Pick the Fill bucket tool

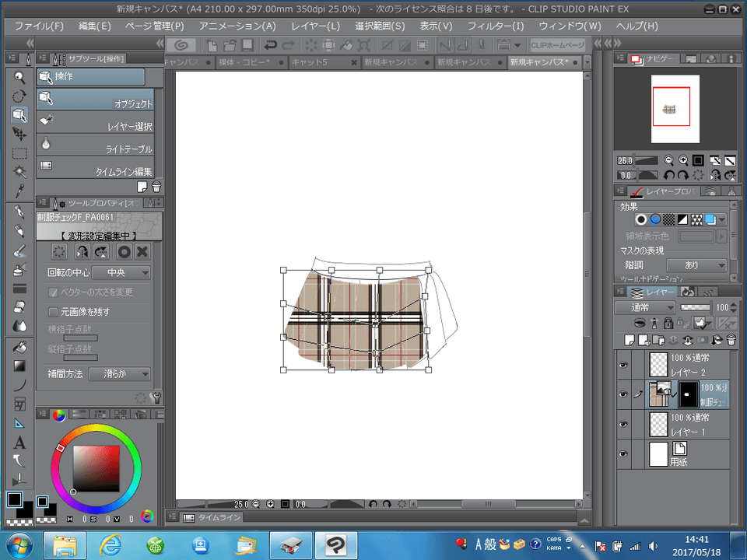click(19, 347)
